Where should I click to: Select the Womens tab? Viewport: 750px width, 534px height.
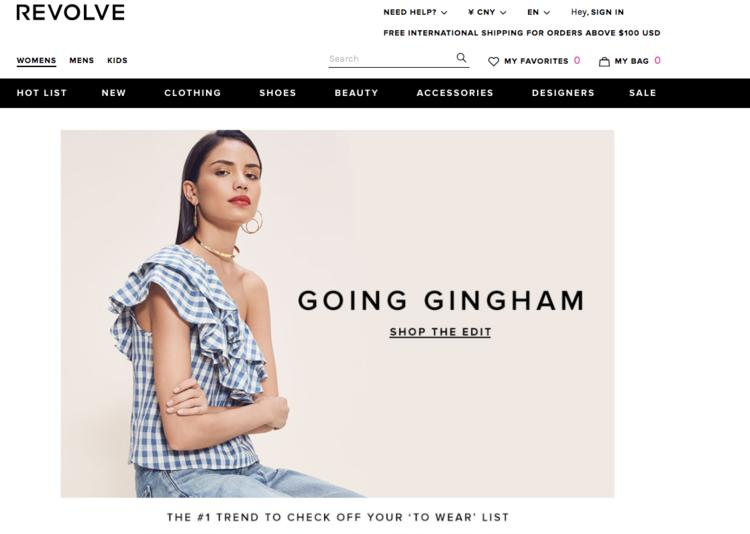pyautogui.click(x=36, y=61)
